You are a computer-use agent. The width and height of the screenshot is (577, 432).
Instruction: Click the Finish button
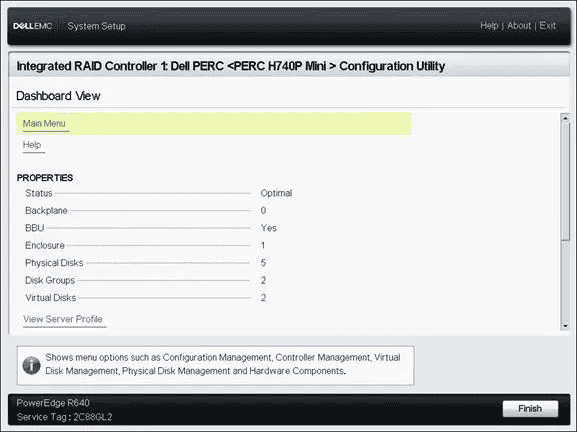[x=530, y=408]
